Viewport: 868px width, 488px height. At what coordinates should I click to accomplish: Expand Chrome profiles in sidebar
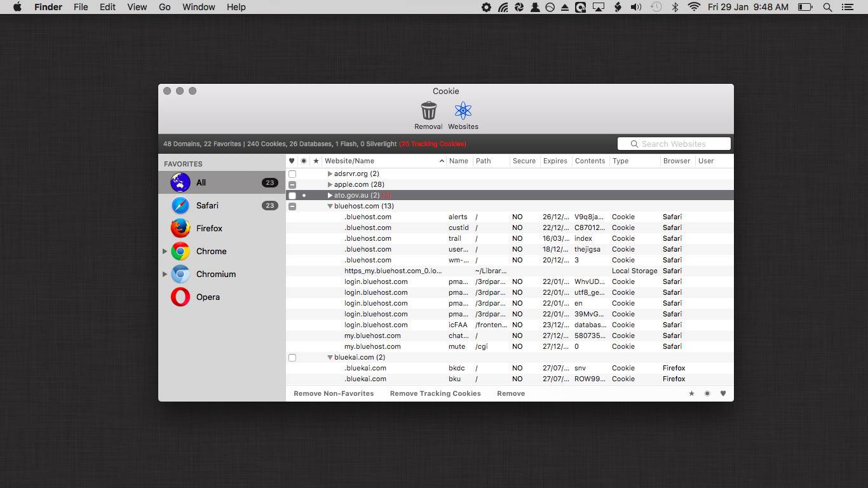(x=165, y=251)
